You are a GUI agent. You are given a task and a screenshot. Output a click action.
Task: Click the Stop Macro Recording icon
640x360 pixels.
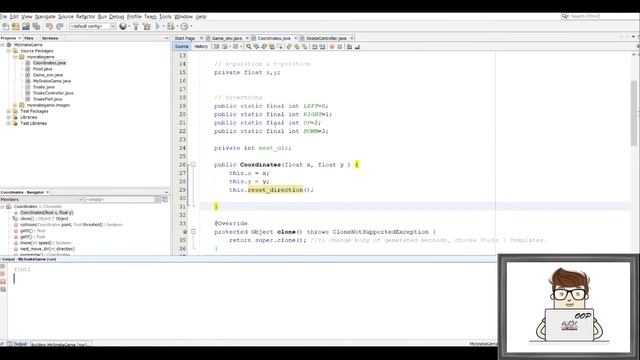point(340,47)
